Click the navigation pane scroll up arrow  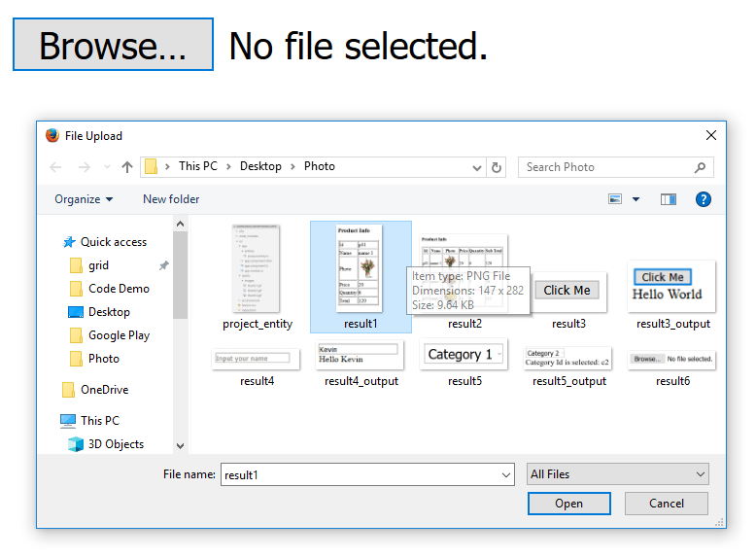coord(181,224)
